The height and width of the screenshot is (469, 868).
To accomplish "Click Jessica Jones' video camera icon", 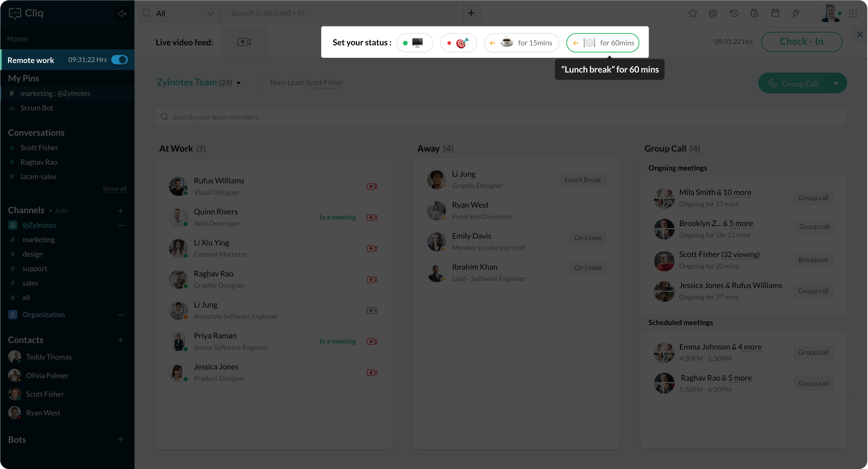I will (372, 372).
